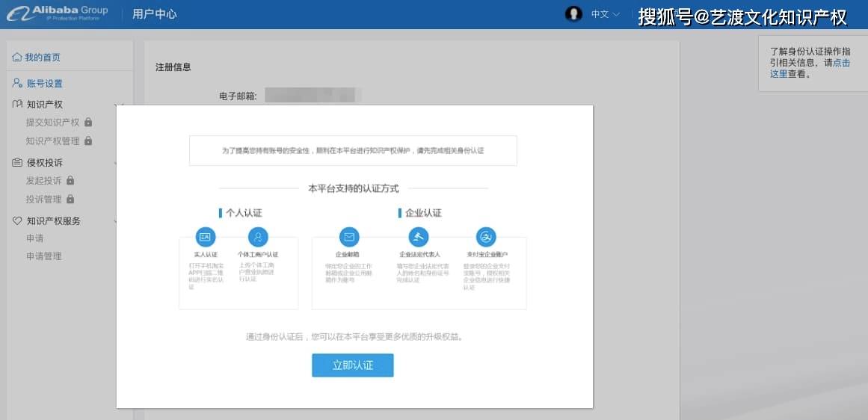Select 账号设置 in the sidebar
The width and height of the screenshot is (868, 420).
point(37,84)
